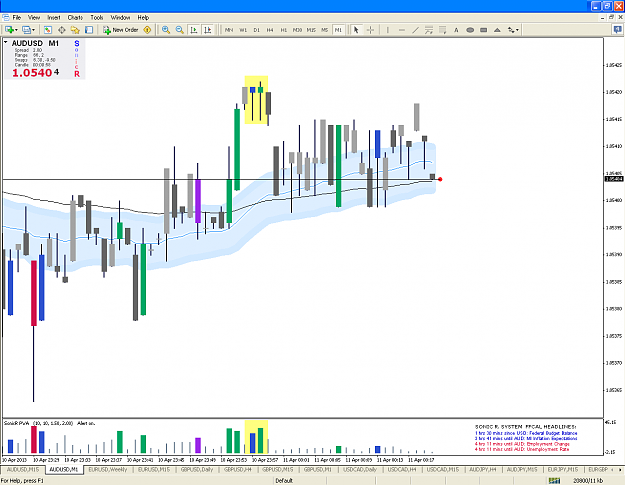Screen dimensions: 625x485
Task: Select the triangle shape tool
Action: [x=497, y=30]
